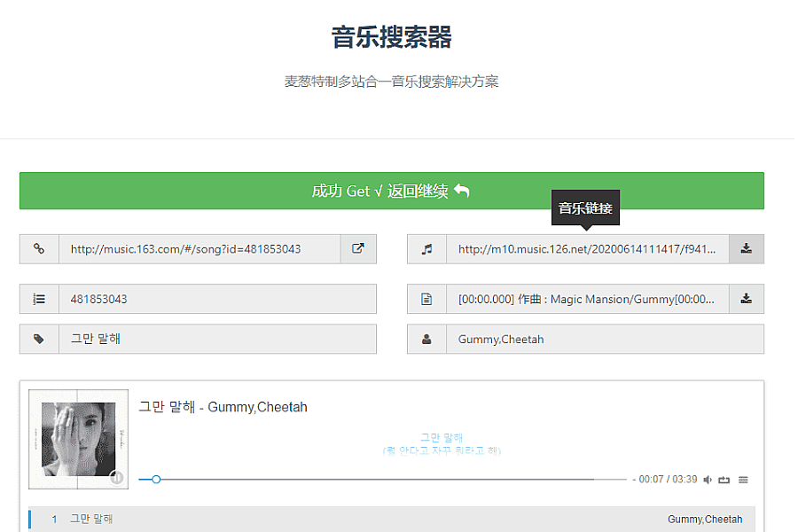
Task: Click the music.163.com song URL field
Action: (x=199, y=249)
